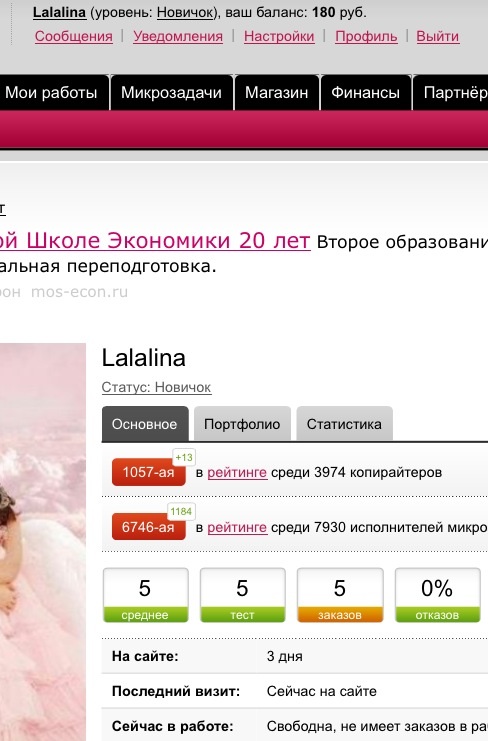488x741 pixels.
Task: Click the 6746-ая rating badge
Action: coord(148,526)
